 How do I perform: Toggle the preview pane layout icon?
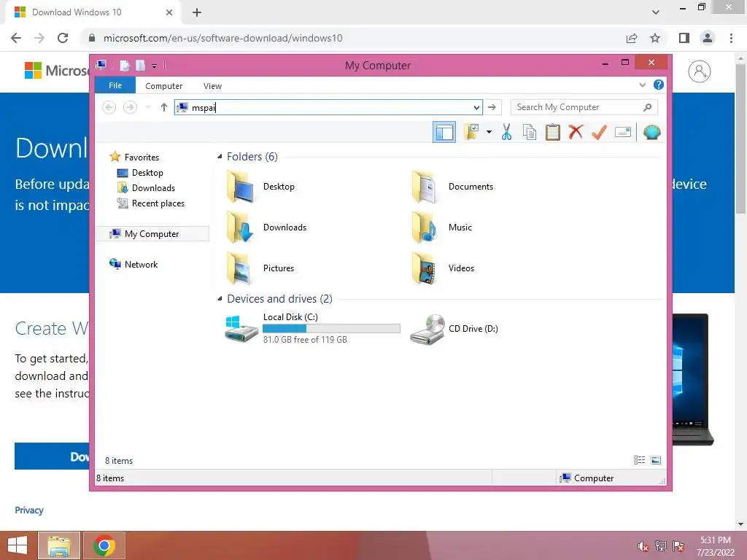point(444,133)
